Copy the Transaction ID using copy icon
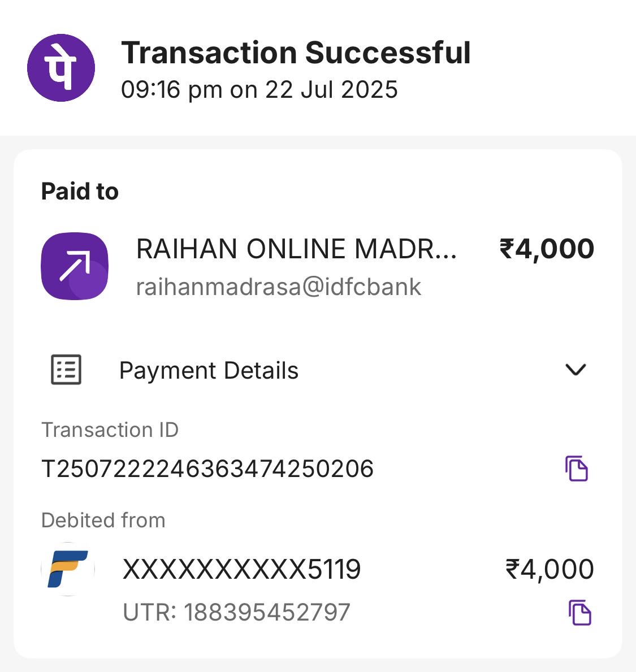Viewport: 636px width, 672px height. click(x=577, y=469)
